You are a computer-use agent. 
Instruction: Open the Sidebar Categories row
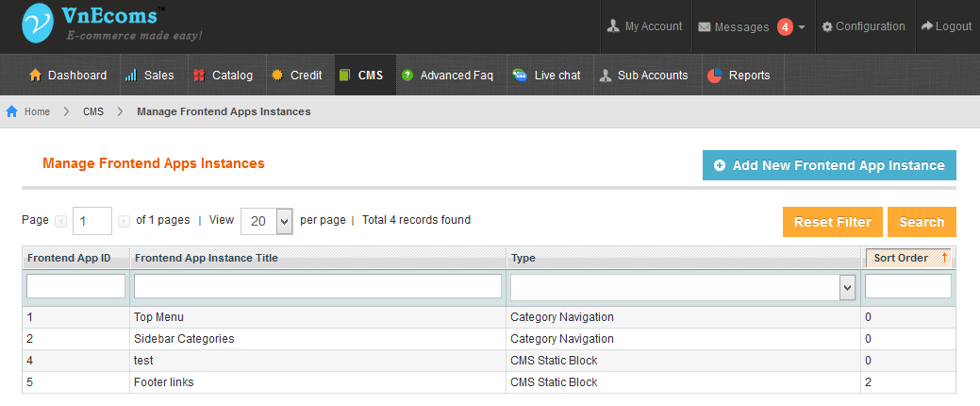point(489,338)
